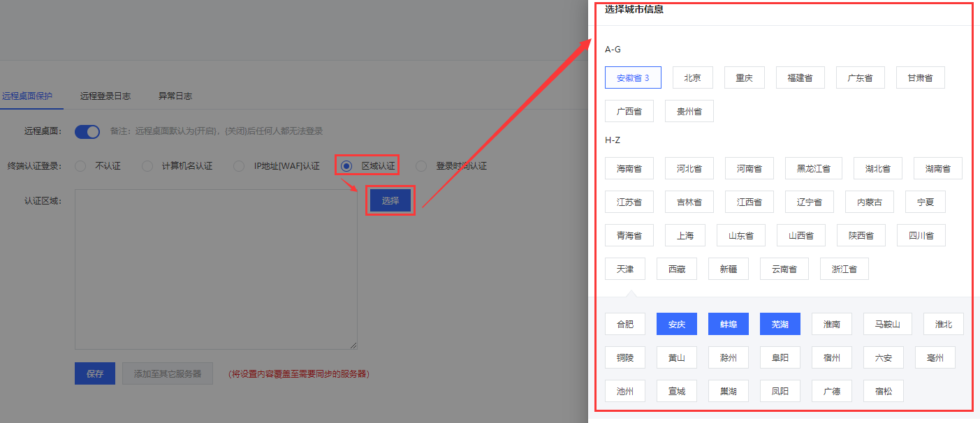Select the 合肥 city option
This screenshot has height=423, width=980.
[x=624, y=324]
